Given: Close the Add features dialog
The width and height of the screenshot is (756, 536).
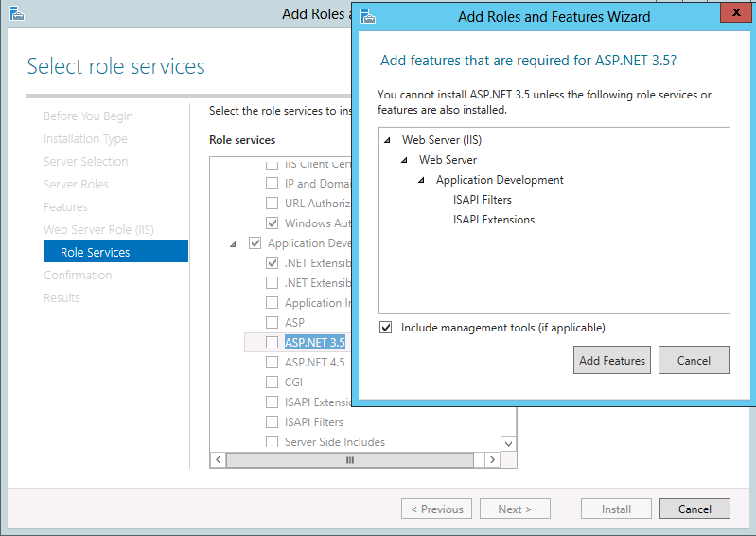Looking at the screenshot, I should point(736,12).
